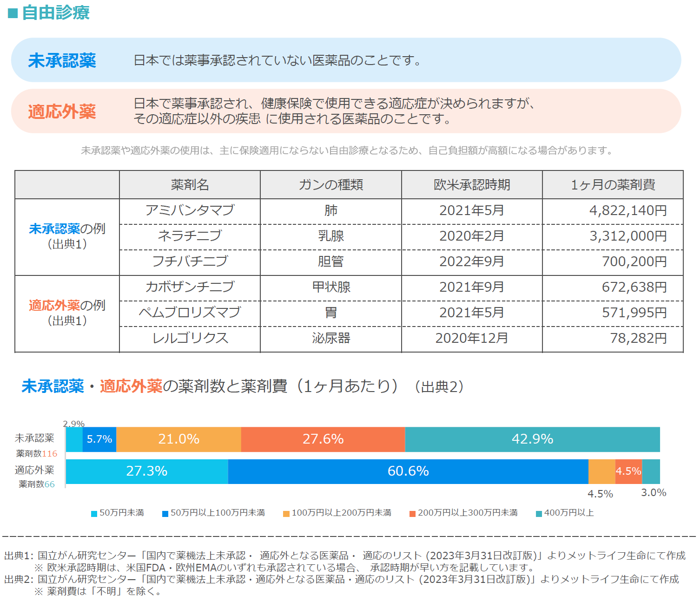700x608 pixels.
Task: Click the 100万円以上200万円未満 legend swatch
Action: pyautogui.click(x=286, y=514)
